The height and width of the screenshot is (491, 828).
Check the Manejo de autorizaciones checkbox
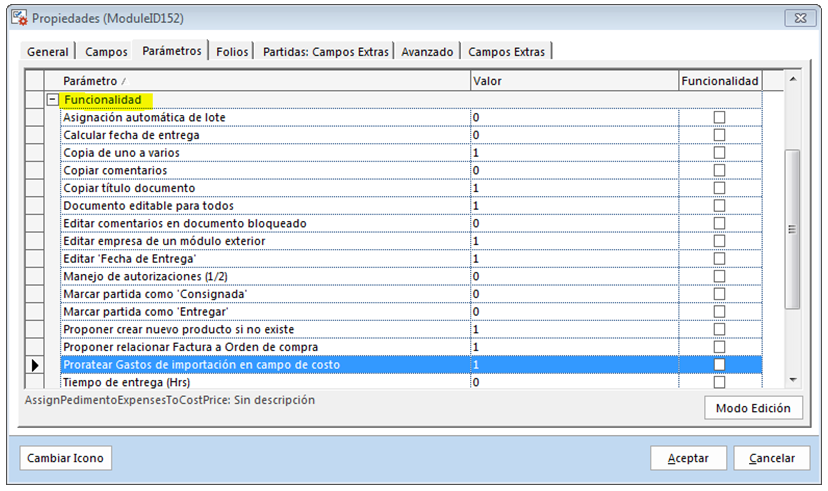719,276
